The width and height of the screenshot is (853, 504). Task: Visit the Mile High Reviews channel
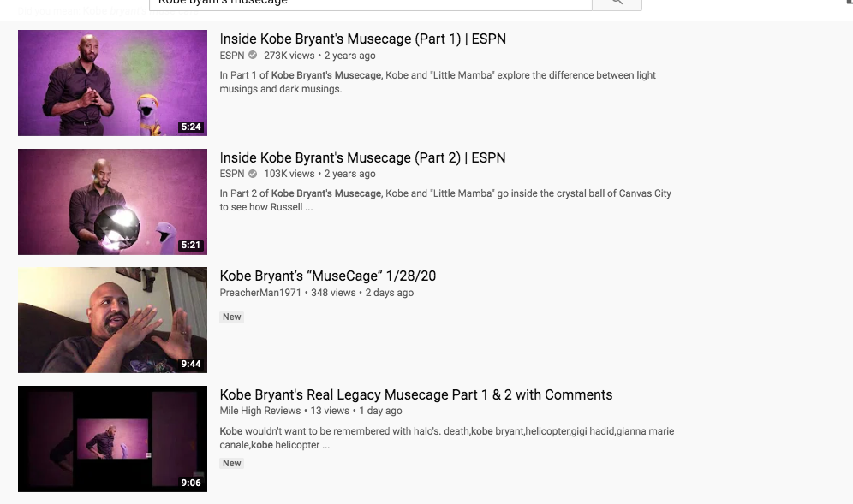(260, 411)
